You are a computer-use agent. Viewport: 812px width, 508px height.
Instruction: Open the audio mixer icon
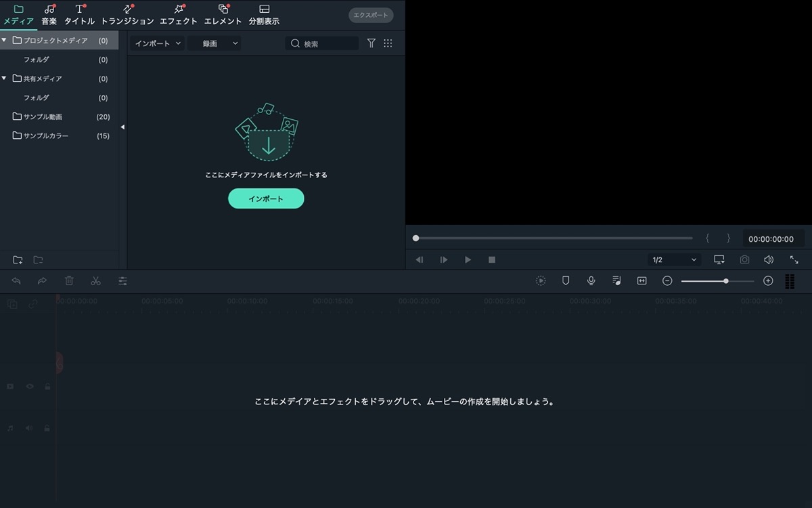[616, 280]
